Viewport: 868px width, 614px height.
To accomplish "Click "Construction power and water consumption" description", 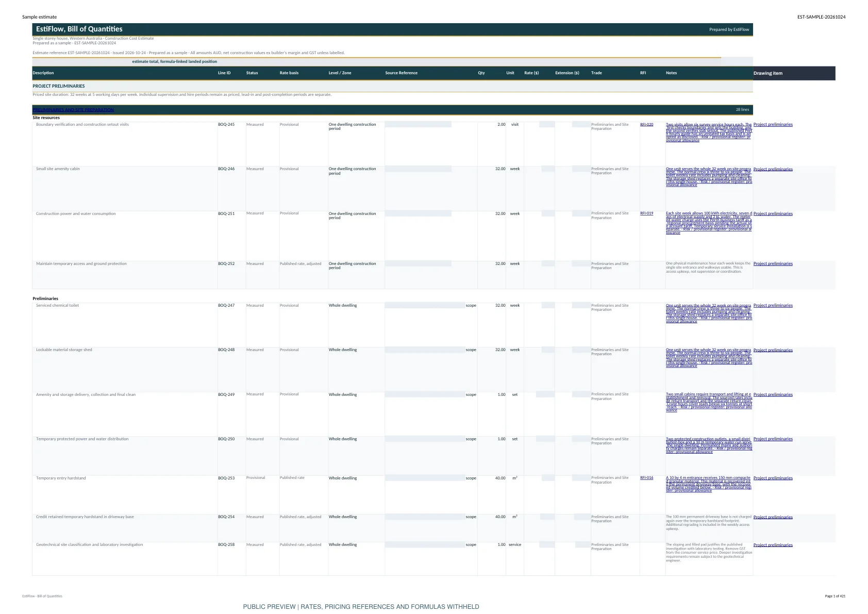I will [x=76, y=213].
